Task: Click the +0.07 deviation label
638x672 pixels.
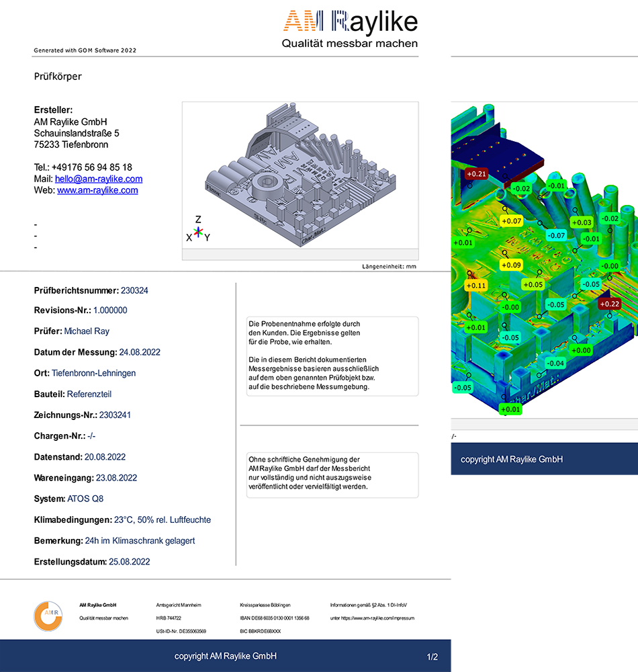Action: pyautogui.click(x=511, y=221)
